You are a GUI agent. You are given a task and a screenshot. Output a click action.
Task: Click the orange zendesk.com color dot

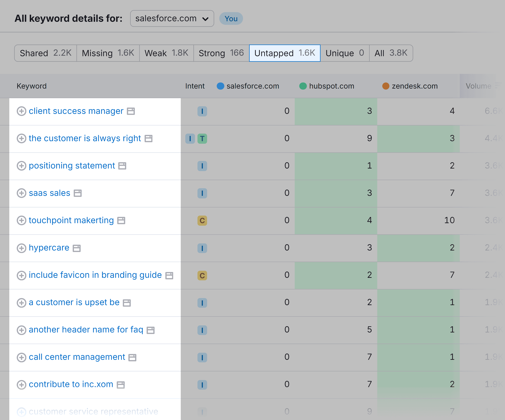(386, 86)
